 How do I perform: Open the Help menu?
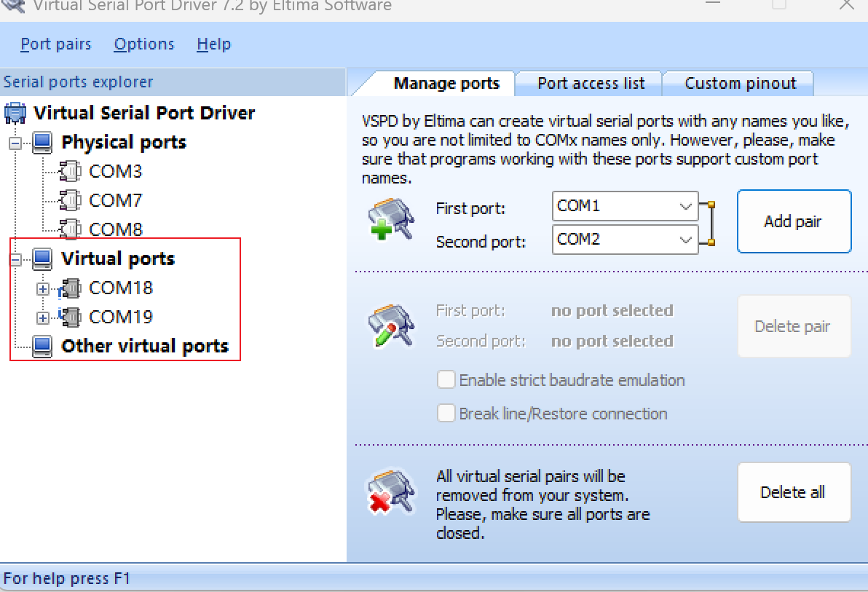tap(213, 44)
